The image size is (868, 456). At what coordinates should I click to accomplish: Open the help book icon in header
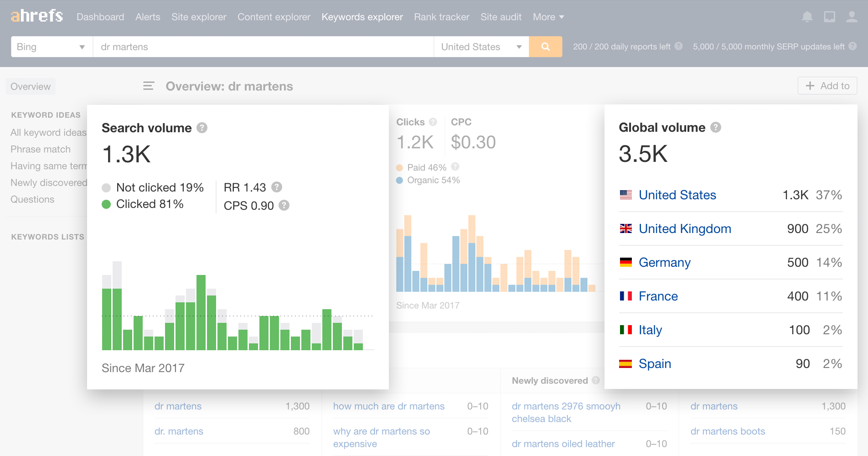pos(829,17)
